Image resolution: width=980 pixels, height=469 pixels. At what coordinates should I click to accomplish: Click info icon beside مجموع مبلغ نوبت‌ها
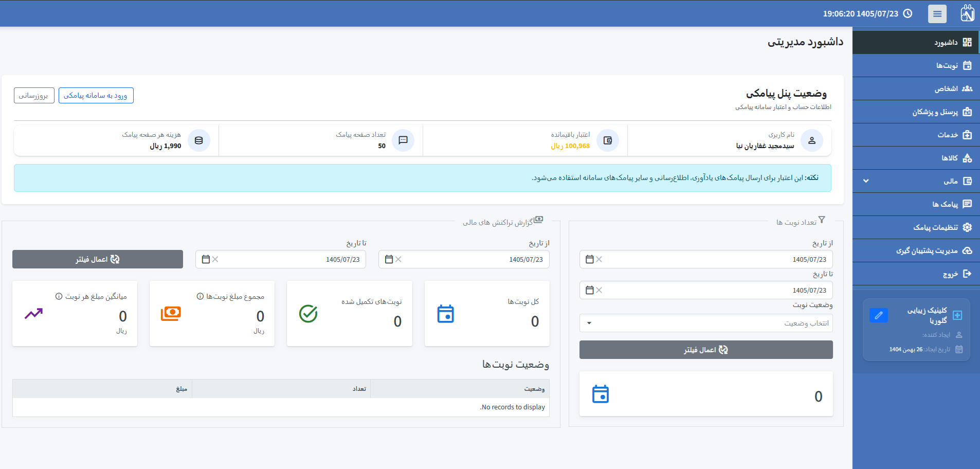click(x=200, y=296)
